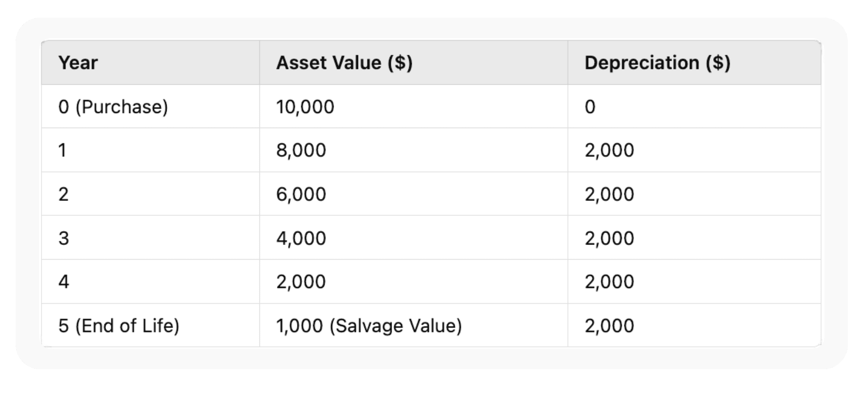Click the Year 4 cell
Viewport: 868px width, 397px height.
64,282
